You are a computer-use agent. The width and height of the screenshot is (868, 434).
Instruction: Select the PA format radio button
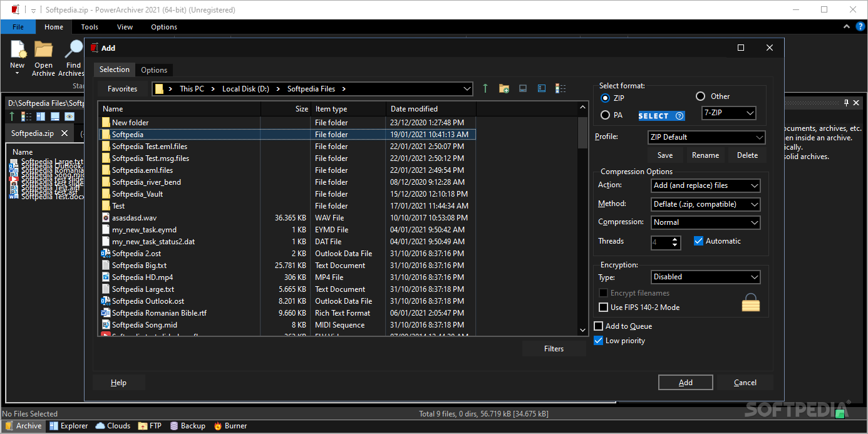(605, 115)
